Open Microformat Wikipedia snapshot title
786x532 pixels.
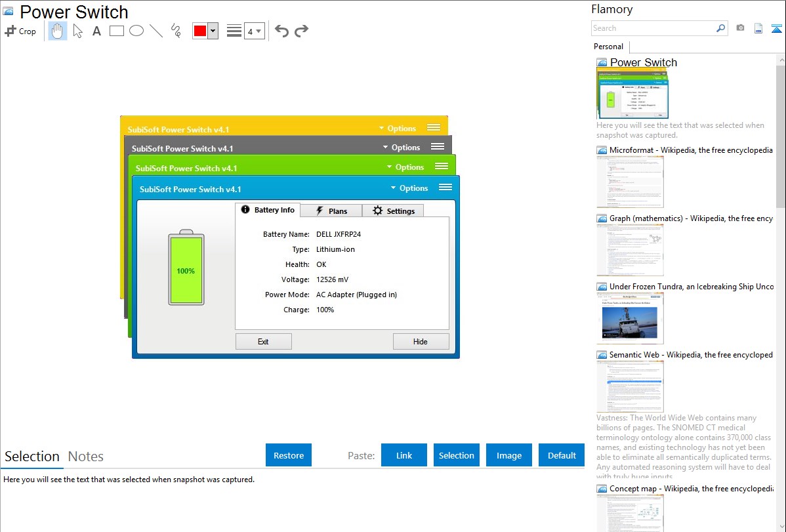point(691,150)
